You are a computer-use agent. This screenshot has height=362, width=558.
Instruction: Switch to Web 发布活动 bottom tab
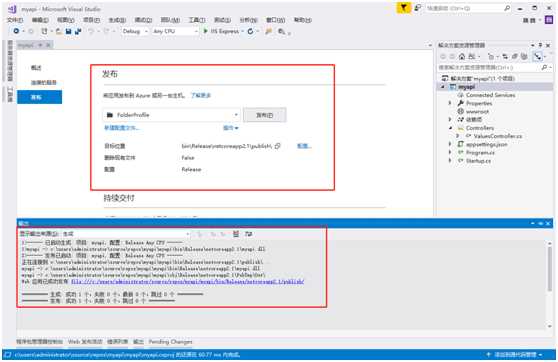pos(85,342)
